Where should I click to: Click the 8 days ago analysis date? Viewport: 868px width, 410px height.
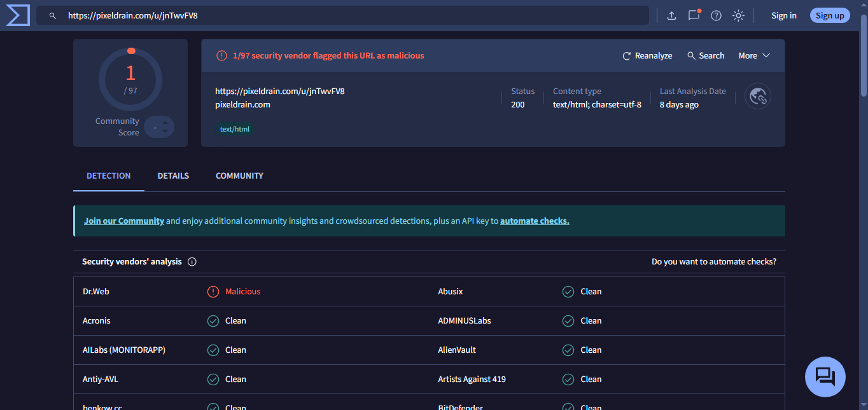click(x=679, y=105)
